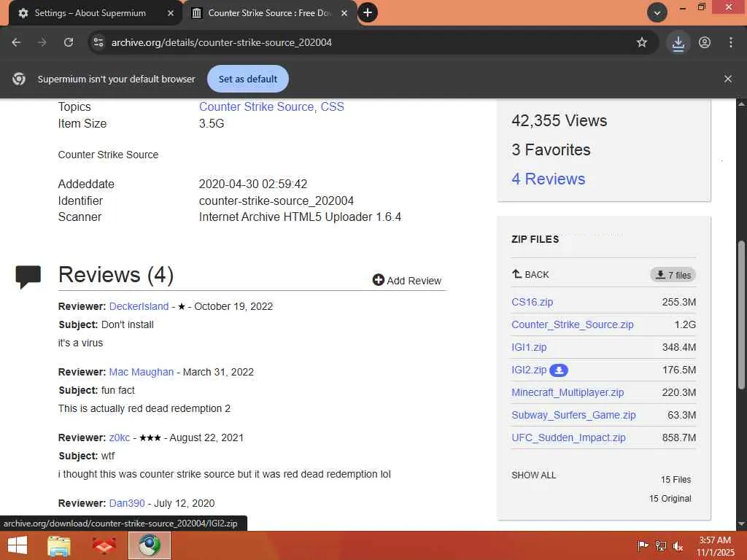Click the 42,355 Views statistic
Viewport: 747px width, 560px height.
[560, 121]
